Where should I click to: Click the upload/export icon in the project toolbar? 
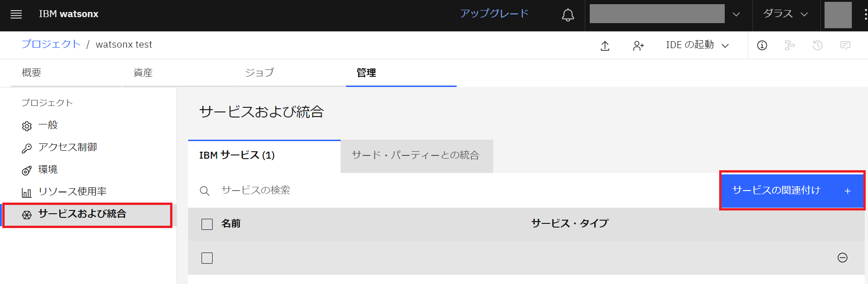coord(605,45)
